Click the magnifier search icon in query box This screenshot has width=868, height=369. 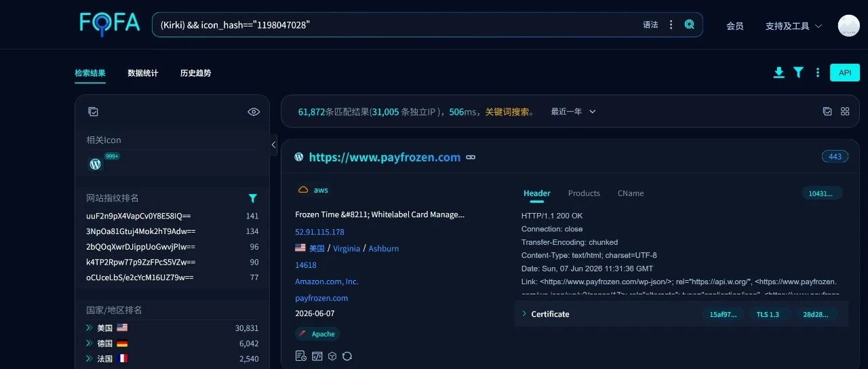689,24
